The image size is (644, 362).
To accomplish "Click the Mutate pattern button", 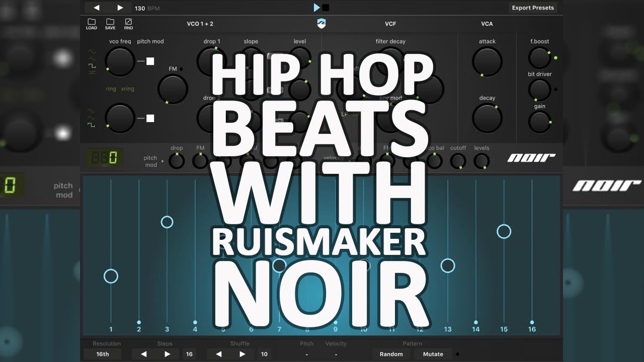I will tap(433, 354).
